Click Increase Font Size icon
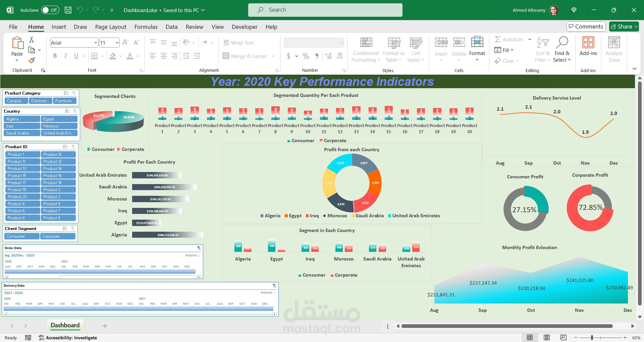 click(125, 43)
